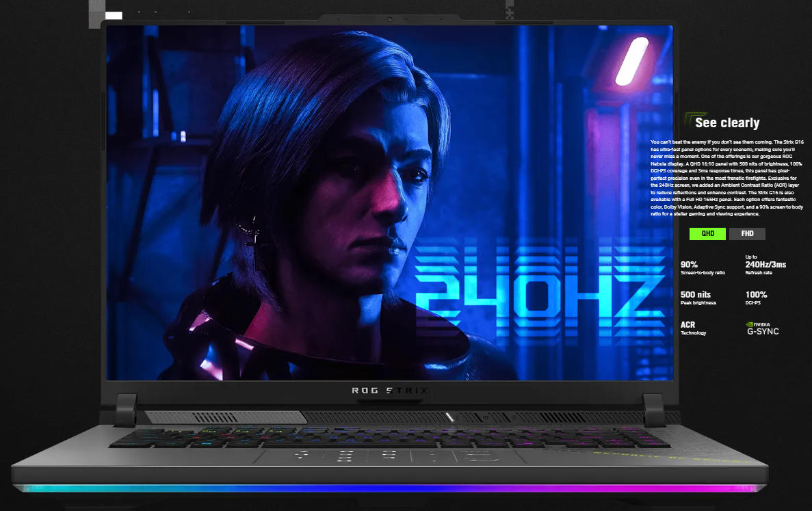812x511 pixels.
Task: Click the NVIDIA G-SYNC logo
Action: (762, 328)
